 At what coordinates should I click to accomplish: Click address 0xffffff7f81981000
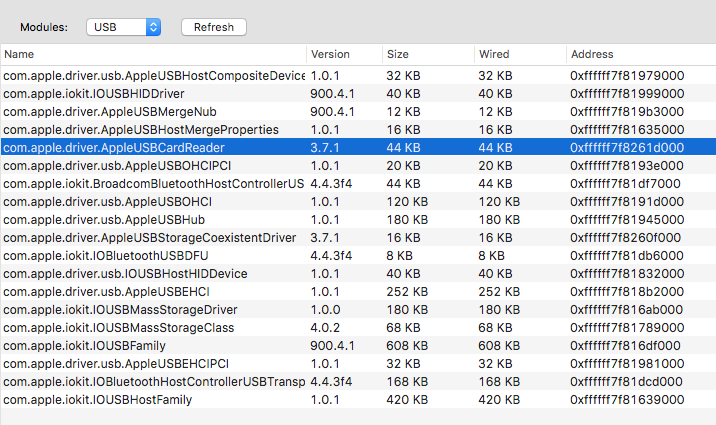tap(627, 364)
